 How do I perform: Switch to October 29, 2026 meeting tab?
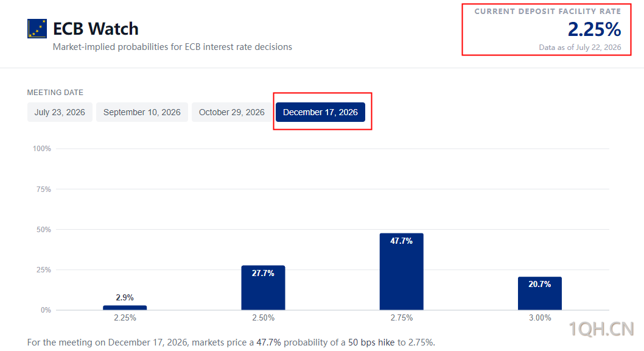tap(232, 112)
